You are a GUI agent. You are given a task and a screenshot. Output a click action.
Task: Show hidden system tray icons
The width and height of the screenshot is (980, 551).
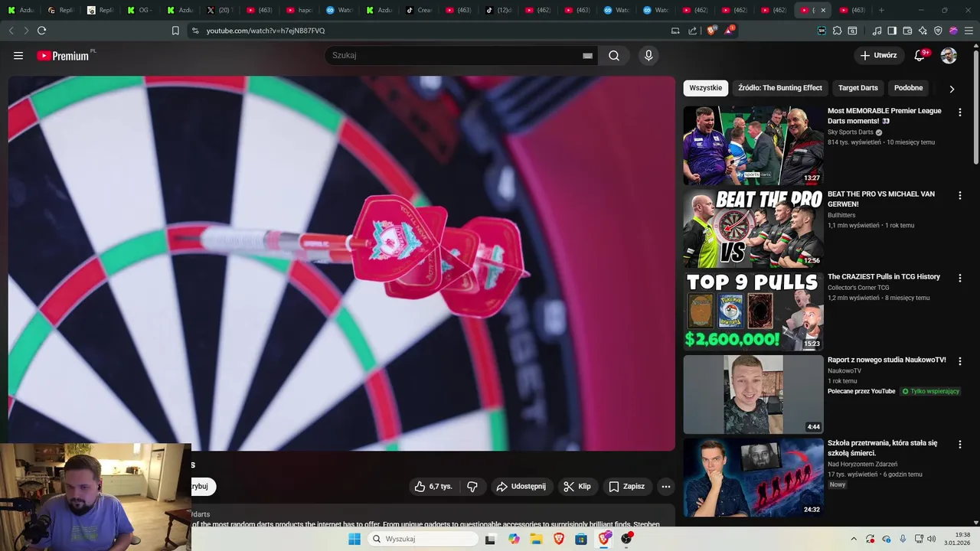pyautogui.click(x=854, y=539)
